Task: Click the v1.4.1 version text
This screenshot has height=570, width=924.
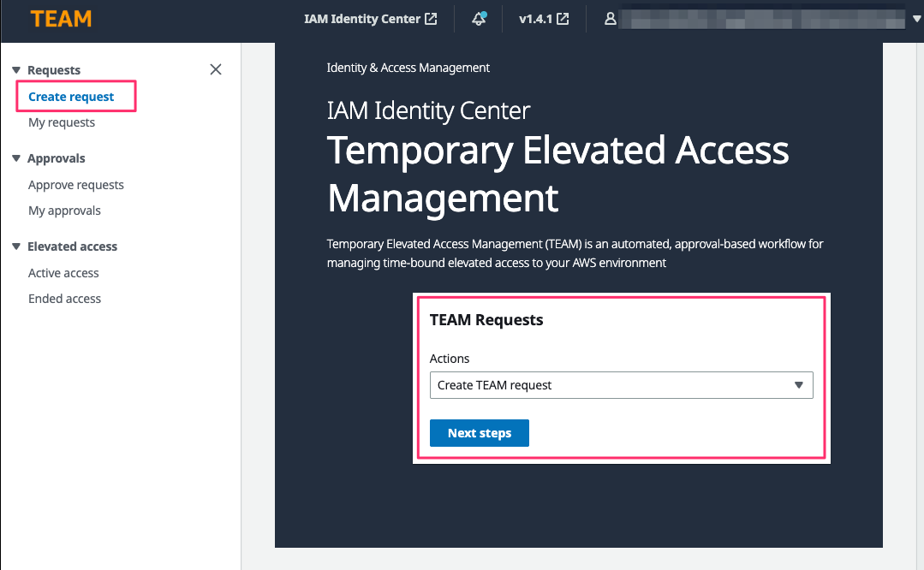Action: point(536,19)
